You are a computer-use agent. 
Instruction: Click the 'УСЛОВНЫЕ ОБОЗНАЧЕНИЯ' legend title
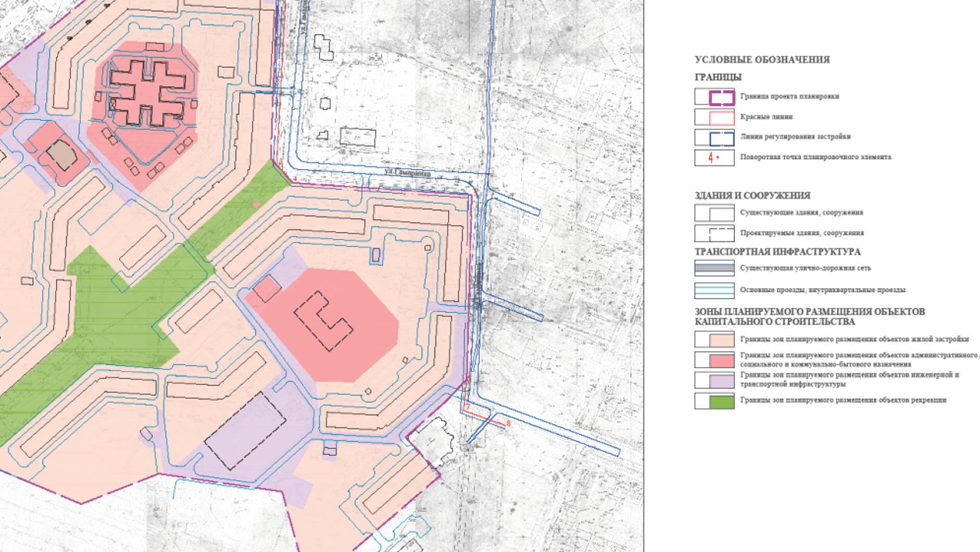762,60
